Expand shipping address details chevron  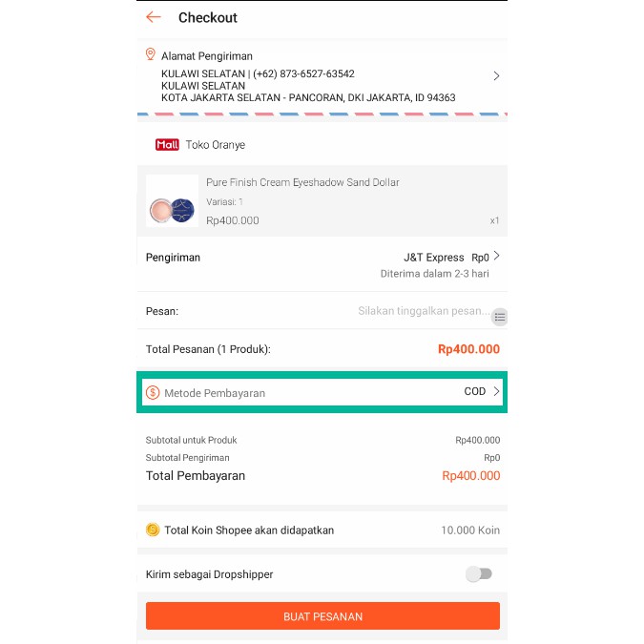(x=496, y=76)
